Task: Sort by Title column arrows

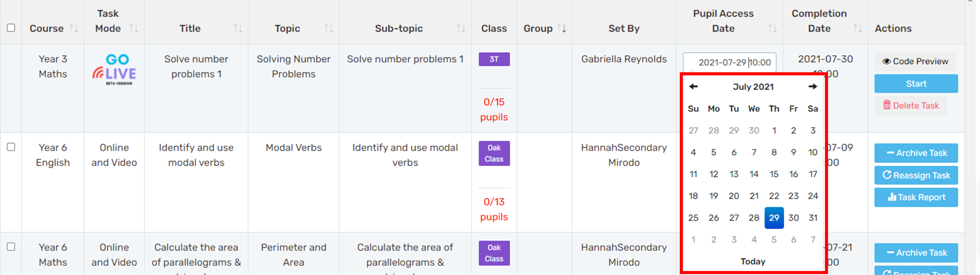Action: click(x=238, y=28)
